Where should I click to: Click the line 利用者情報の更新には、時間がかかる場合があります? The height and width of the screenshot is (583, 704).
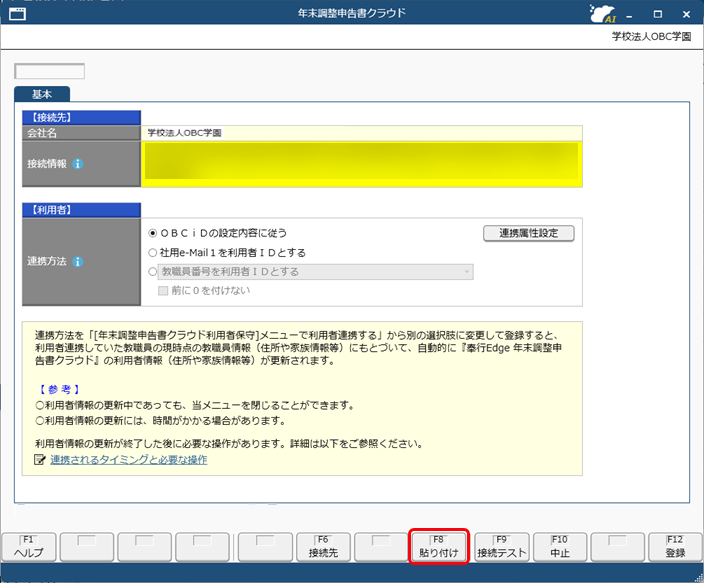pyautogui.click(x=161, y=421)
